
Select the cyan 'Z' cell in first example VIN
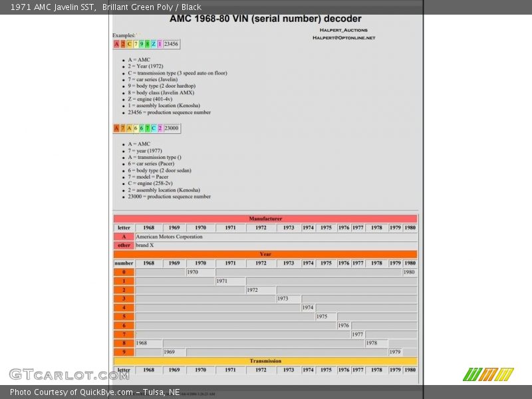[154, 44]
